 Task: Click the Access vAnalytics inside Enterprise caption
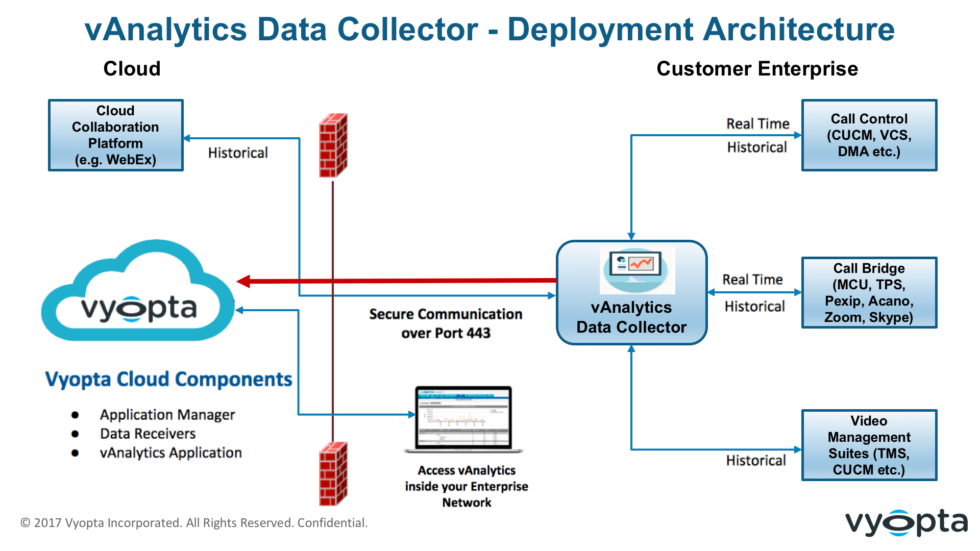[x=467, y=486]
